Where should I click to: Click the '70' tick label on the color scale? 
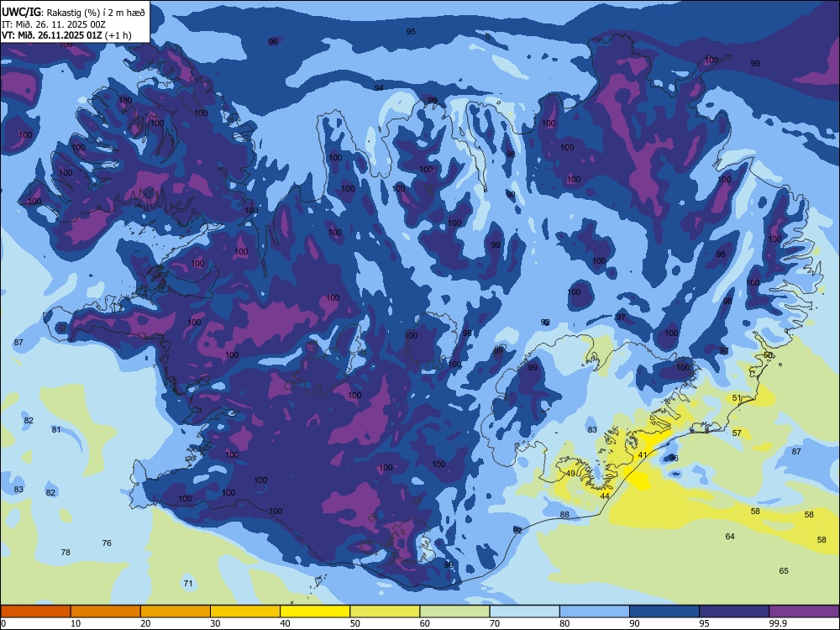click(x=495, y=623)
